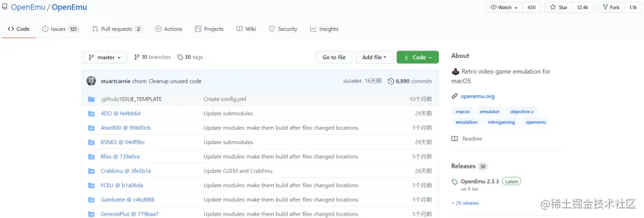View the 10 branches link
This screenshot has width=644, height=218.
point(153,57)
